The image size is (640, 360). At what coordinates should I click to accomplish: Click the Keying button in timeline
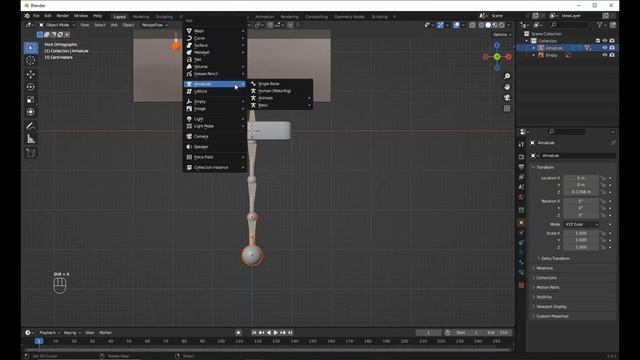(72, 333)
